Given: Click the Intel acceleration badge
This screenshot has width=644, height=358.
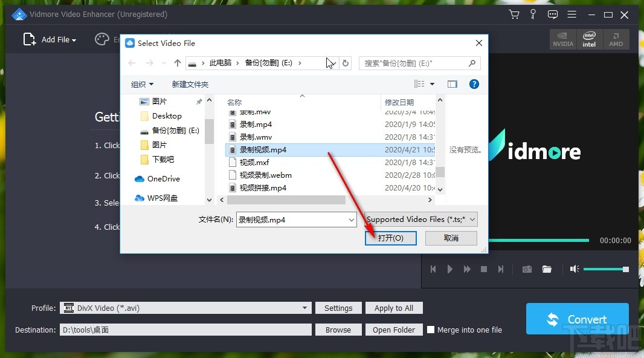Looking at the screenshot, I should coord(590,39).
